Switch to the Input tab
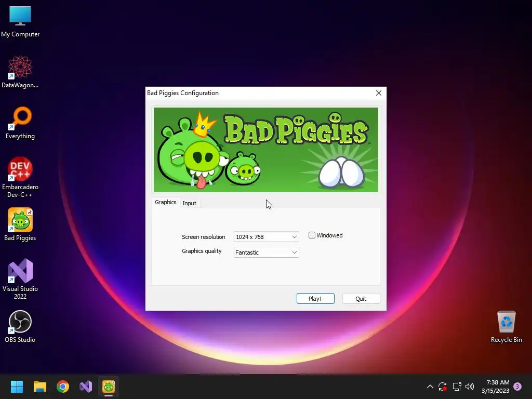This screenshot has height=399, width=532. [189, 203]
